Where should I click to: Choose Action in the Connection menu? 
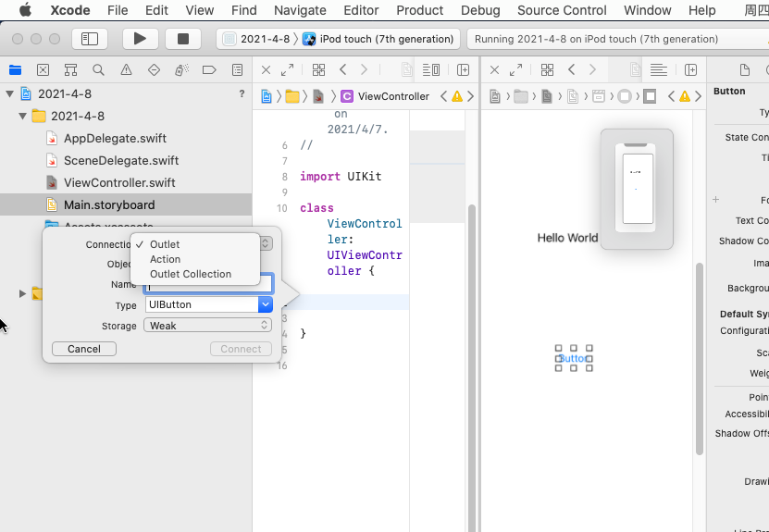point(166,259)
